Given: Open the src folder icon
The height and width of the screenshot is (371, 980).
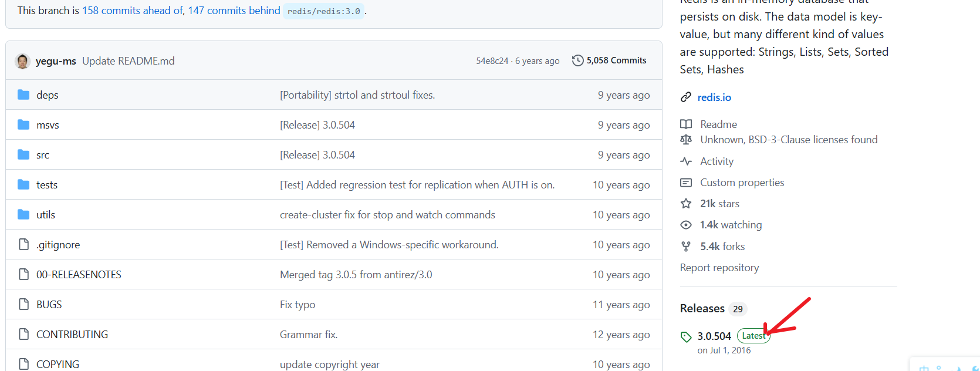Looking at the screenshot, I should [x=23, y=154].
